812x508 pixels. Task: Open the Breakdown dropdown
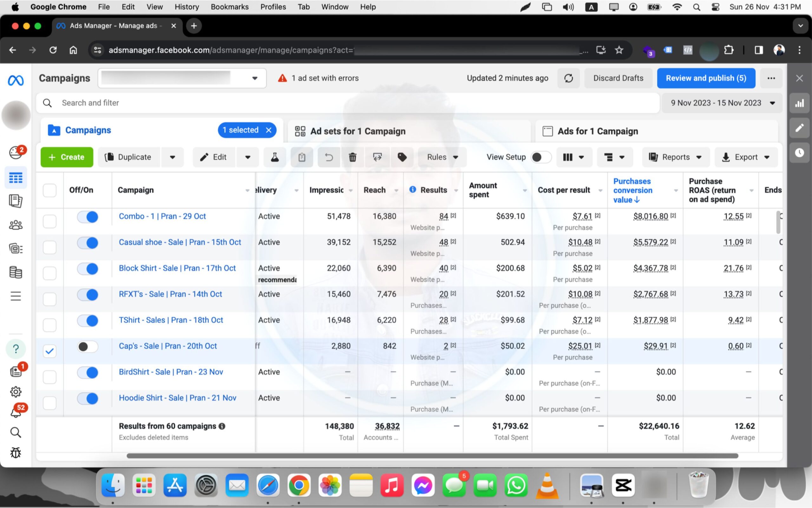point(615,157)
